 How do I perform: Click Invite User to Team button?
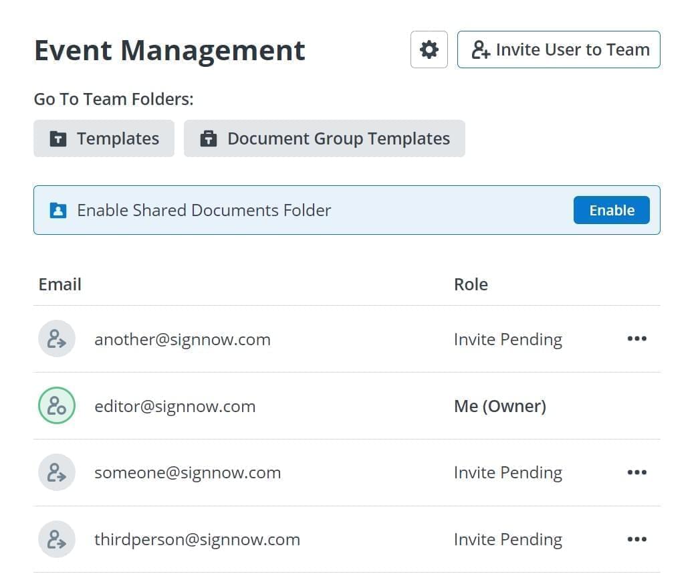pyautogui.click(x=558, y=50)
